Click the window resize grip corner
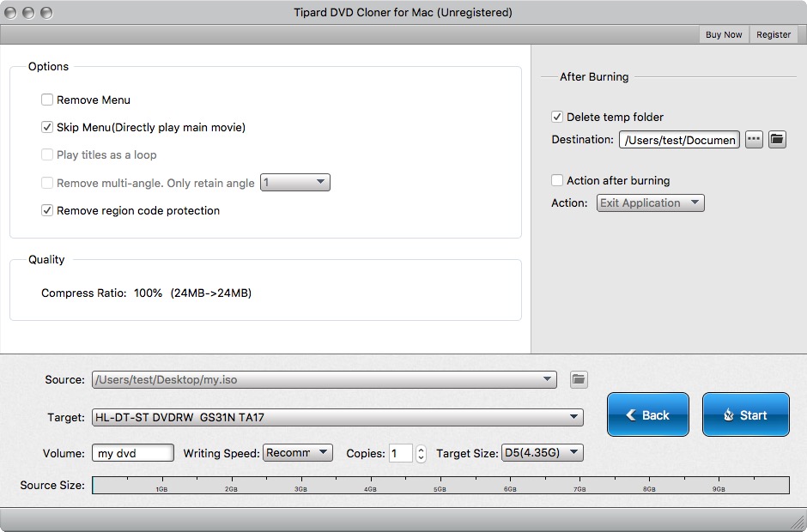 coord(798,523)
